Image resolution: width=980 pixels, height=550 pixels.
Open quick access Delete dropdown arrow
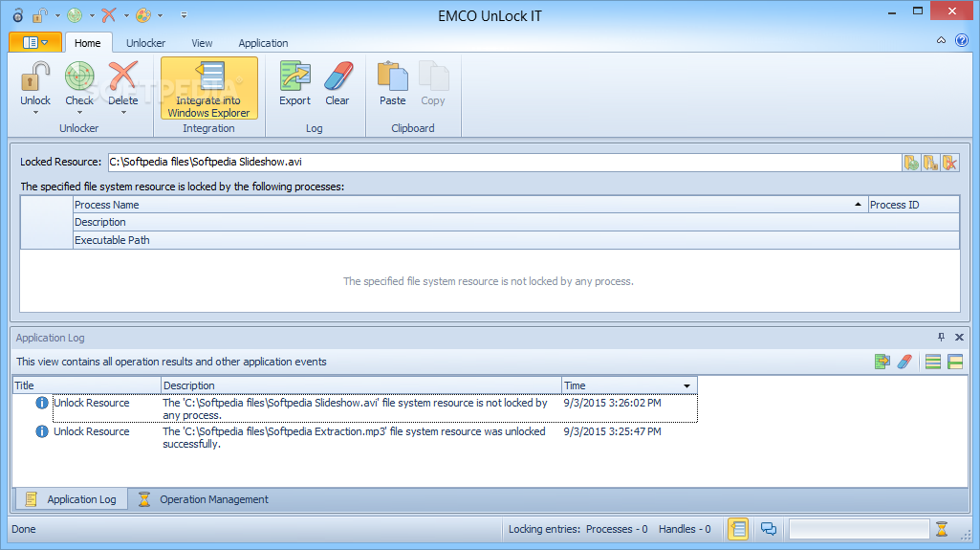coord(126,15)
